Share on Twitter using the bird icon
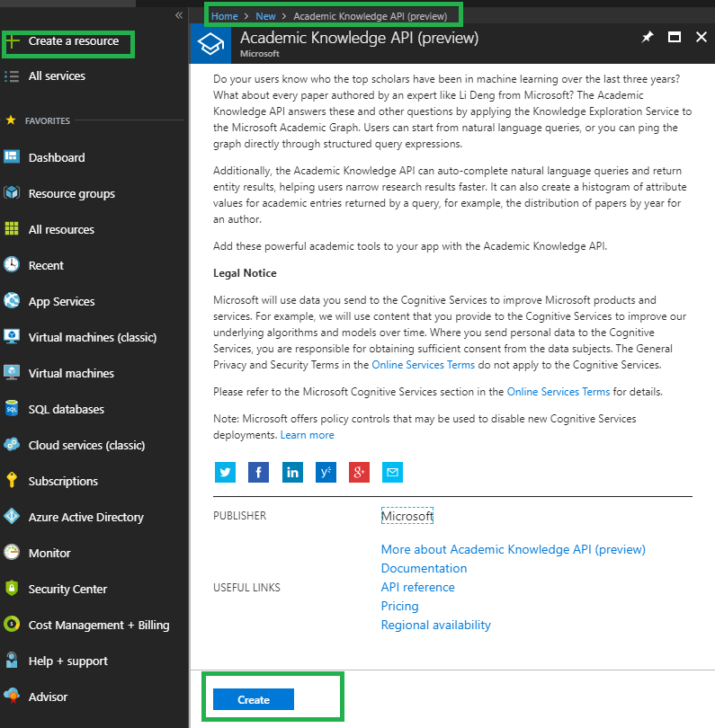Screen dimensions: 715x728 225,472
